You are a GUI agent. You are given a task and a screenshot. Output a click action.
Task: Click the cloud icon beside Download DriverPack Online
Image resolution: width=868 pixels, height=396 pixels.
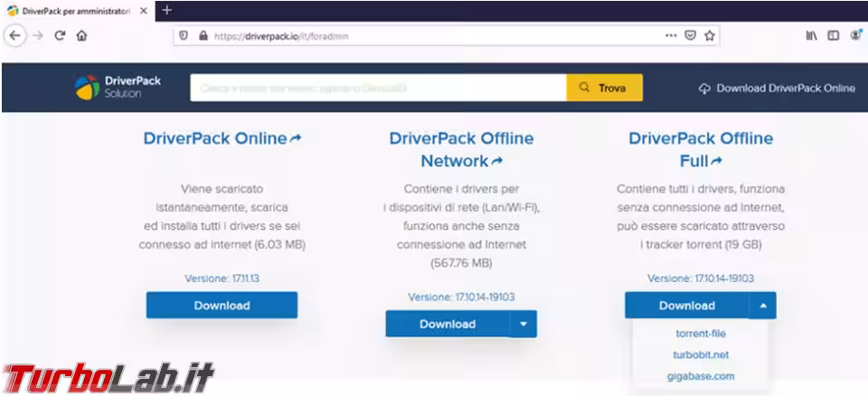704,89
